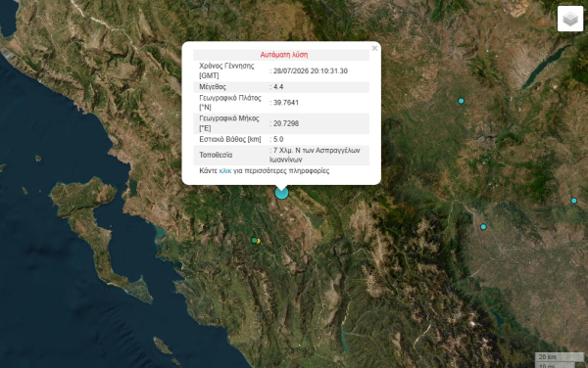Click the 'Εστιακό Βάθος [km]' label
This screenshot has height=368, width=588.
(x=230, y=139)
